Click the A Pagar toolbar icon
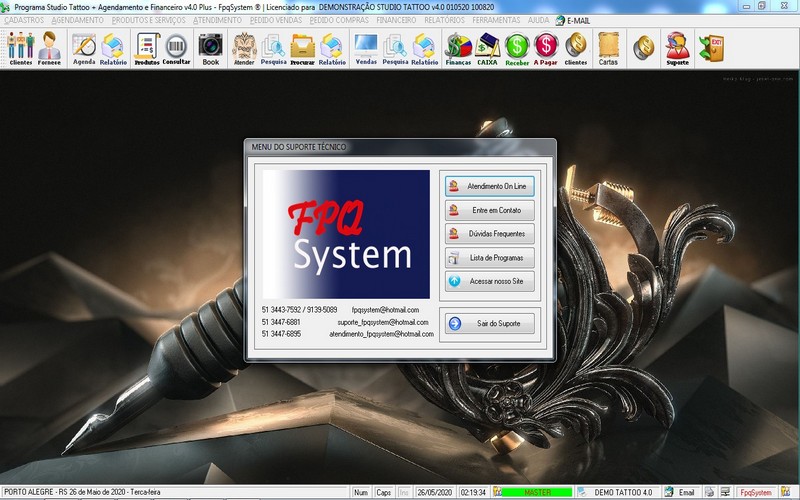Screen dimensions: 800x500 click(x=546, y=47)
